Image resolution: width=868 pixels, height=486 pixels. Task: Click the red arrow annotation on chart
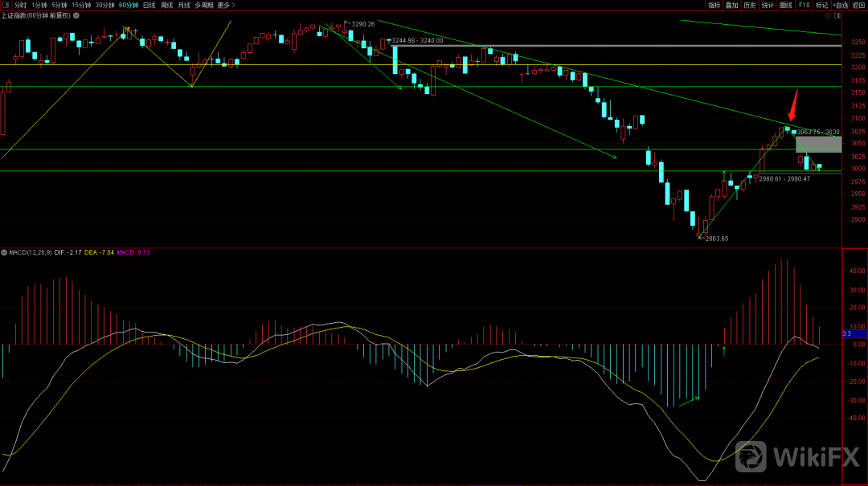click(793, 105)
